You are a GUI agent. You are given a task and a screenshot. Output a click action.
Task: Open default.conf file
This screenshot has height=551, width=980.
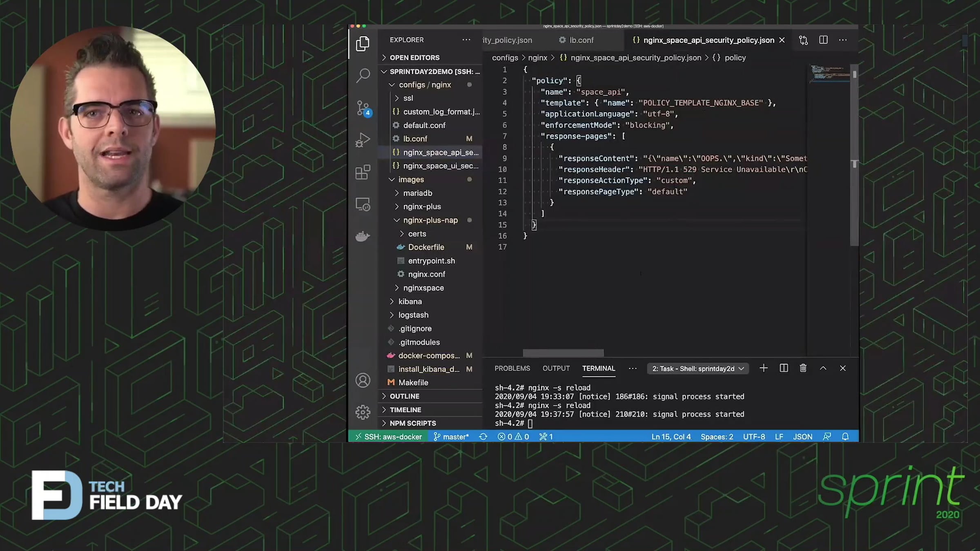431,125
